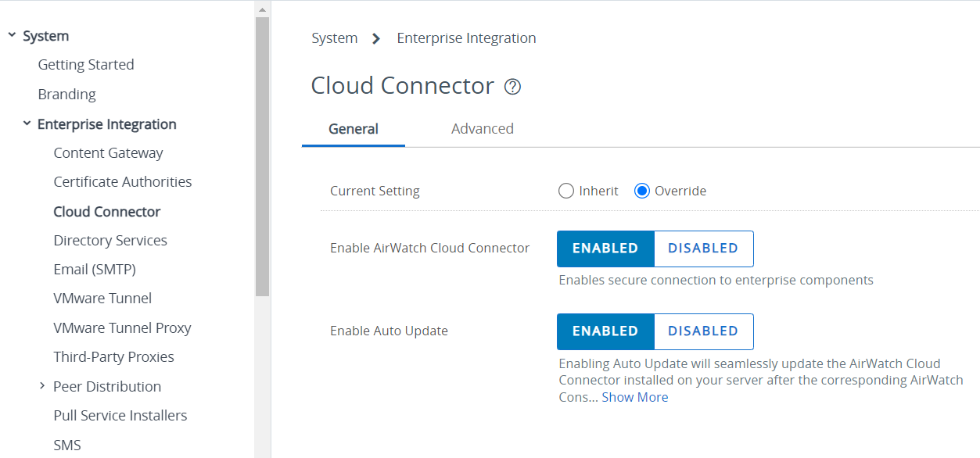Screen dimensions: 980x458
Task: Select the Override radio button
Action: [642, 191]
